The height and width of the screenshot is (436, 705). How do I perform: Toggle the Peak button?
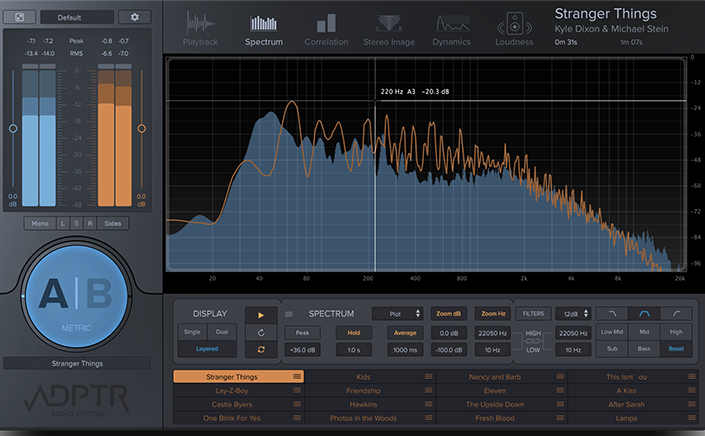pos(302,333)
